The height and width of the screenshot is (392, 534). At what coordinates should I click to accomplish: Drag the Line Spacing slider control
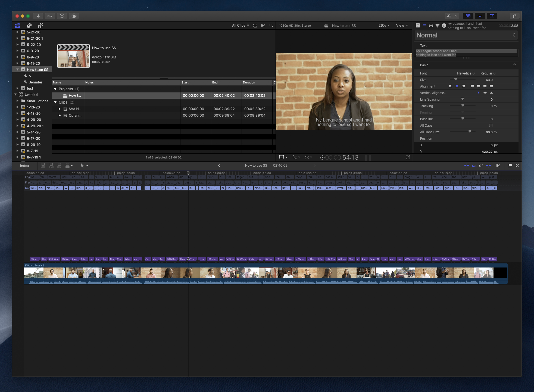(x=463, y=99)
